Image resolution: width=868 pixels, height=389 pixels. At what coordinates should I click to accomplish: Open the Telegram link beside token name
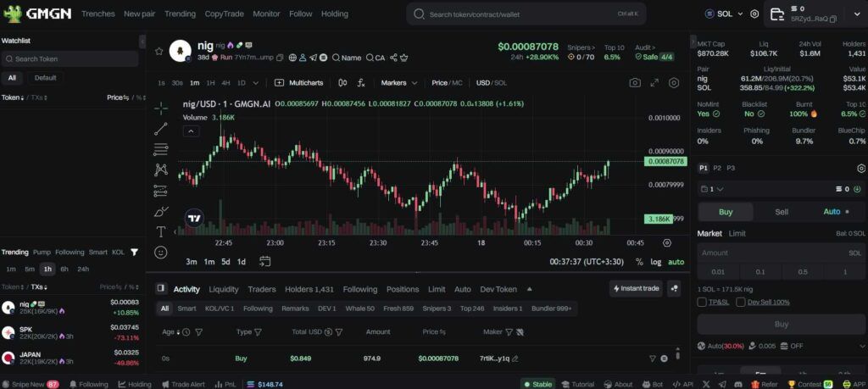[314, 58]
